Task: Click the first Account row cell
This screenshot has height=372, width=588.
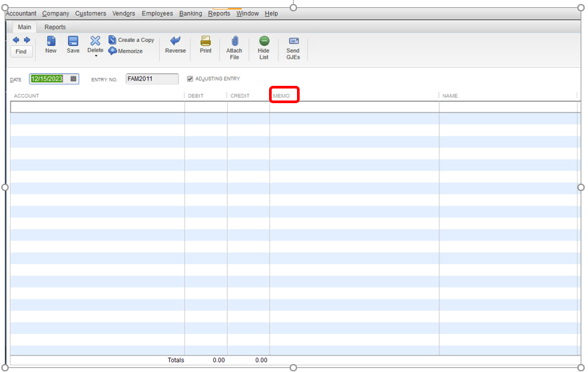Action: (x=97, y=106)
